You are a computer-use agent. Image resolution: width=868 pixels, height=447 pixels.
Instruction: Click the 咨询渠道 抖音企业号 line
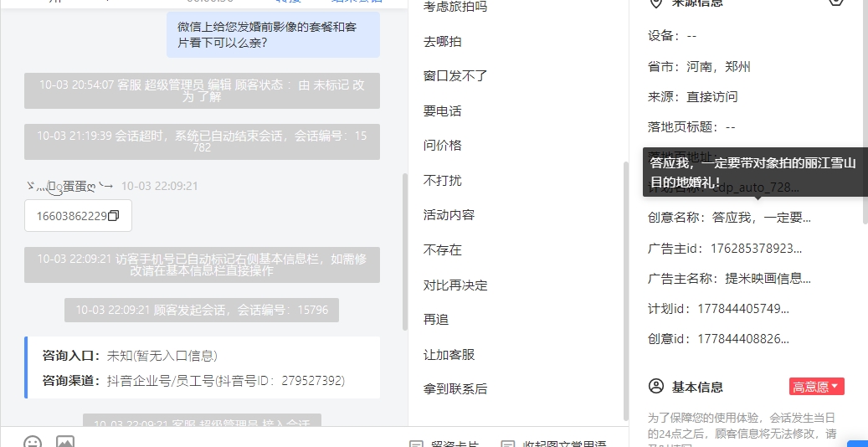click(x=193, y=381)
